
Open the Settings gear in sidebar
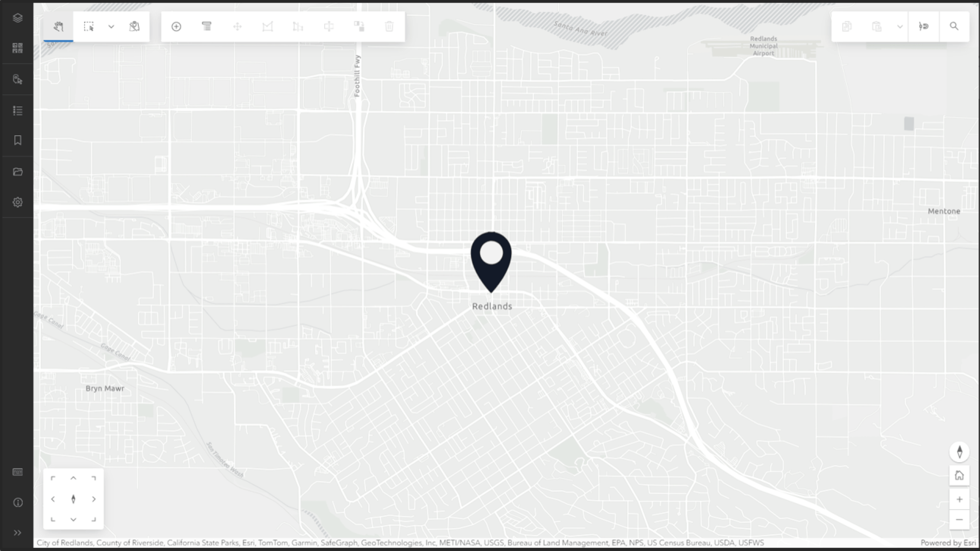tap(17, 202)
